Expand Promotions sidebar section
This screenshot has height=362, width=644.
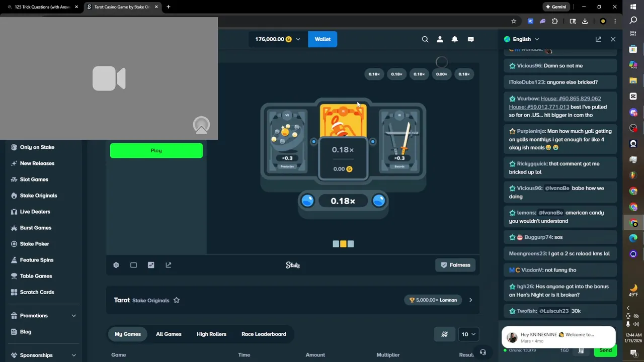point(43,316)
